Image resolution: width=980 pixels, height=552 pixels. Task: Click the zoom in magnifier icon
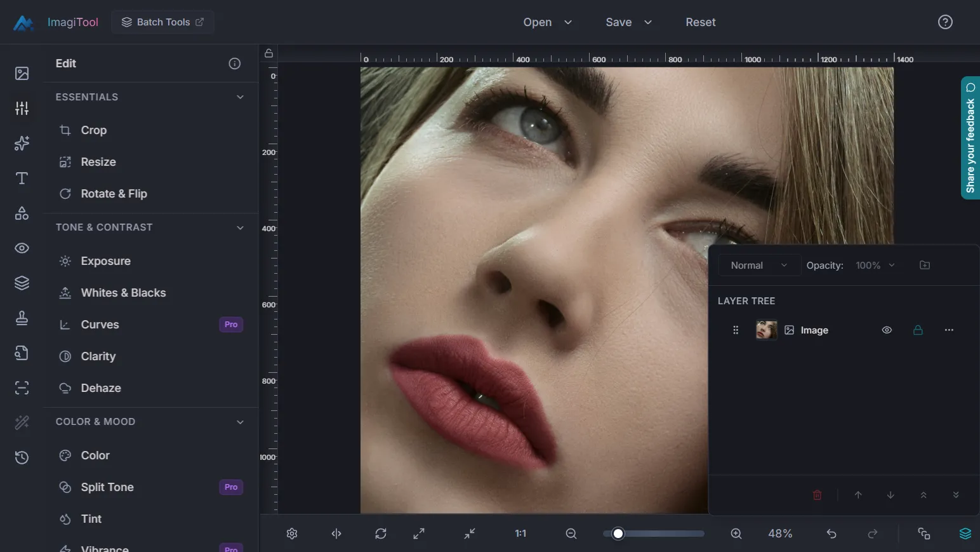click(736, 534)
